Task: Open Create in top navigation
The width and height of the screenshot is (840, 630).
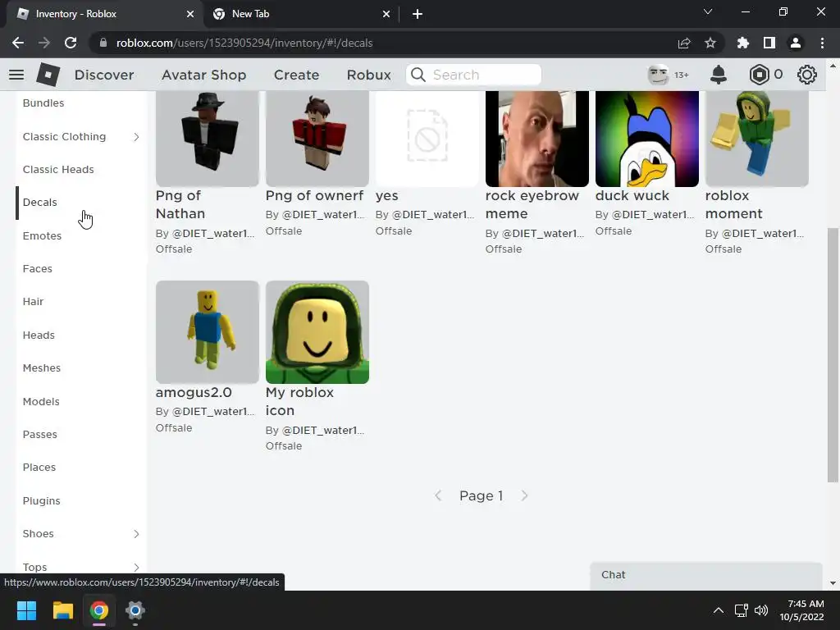Action: 296,75
